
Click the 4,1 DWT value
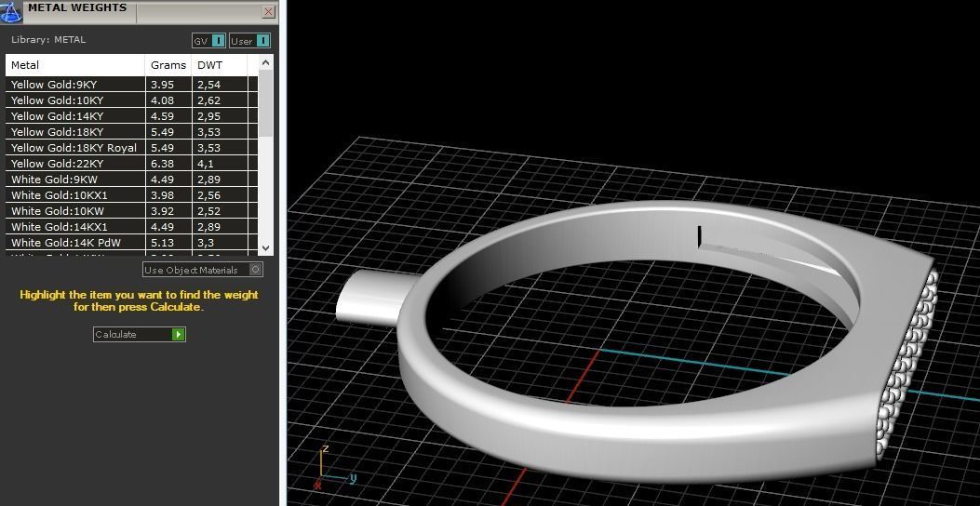tap(206, 164)
